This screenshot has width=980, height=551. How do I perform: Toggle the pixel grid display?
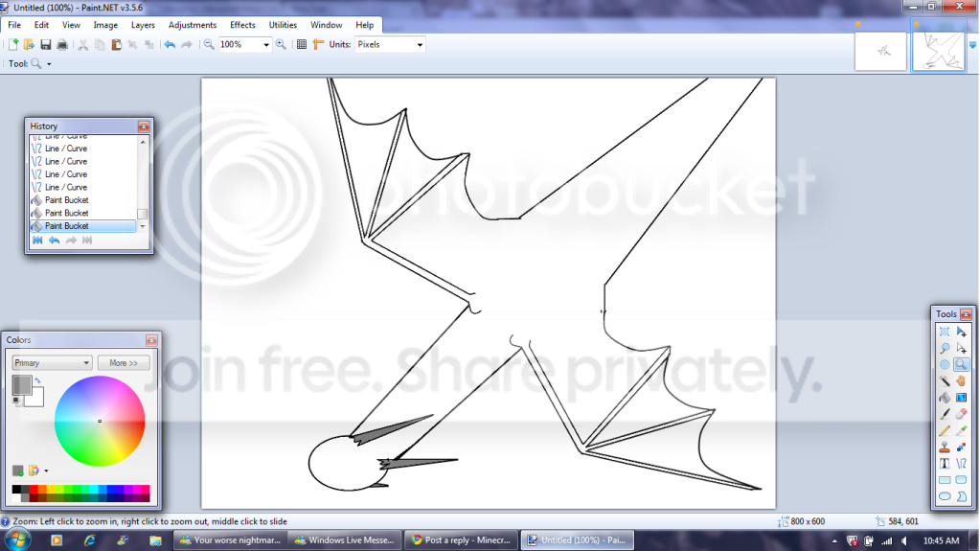point(302,45)
